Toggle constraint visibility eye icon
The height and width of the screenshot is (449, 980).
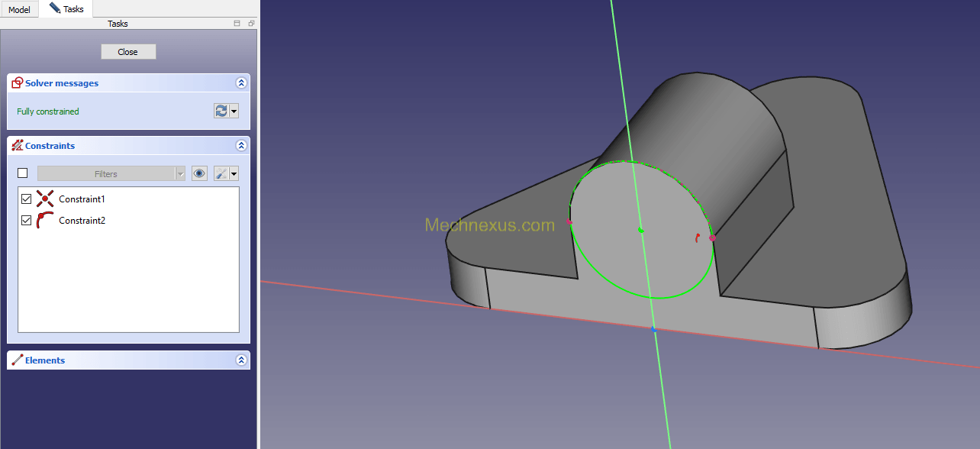199,174
